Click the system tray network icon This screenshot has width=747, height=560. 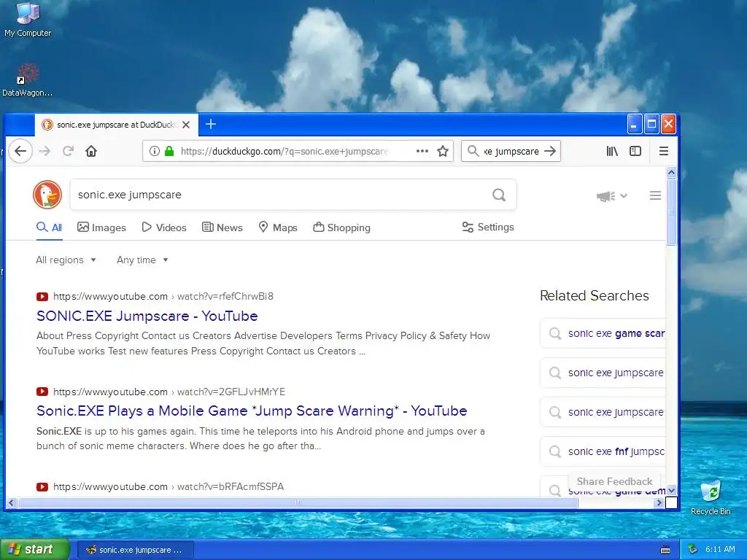click(x=693, y=550)
